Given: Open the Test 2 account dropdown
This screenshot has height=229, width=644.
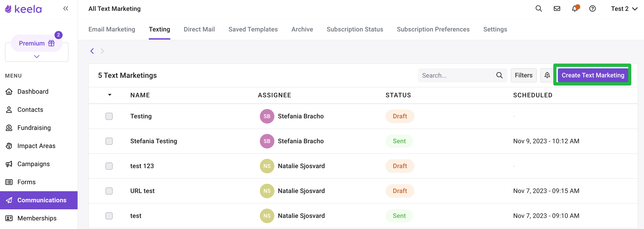Looking at the screenshot, I should (x=624, y=9).
